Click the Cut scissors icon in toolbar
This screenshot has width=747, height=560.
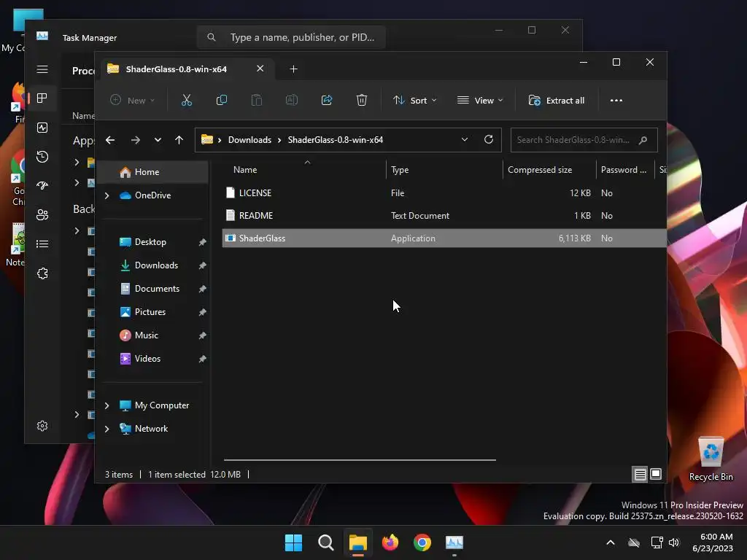click(186, 101)
